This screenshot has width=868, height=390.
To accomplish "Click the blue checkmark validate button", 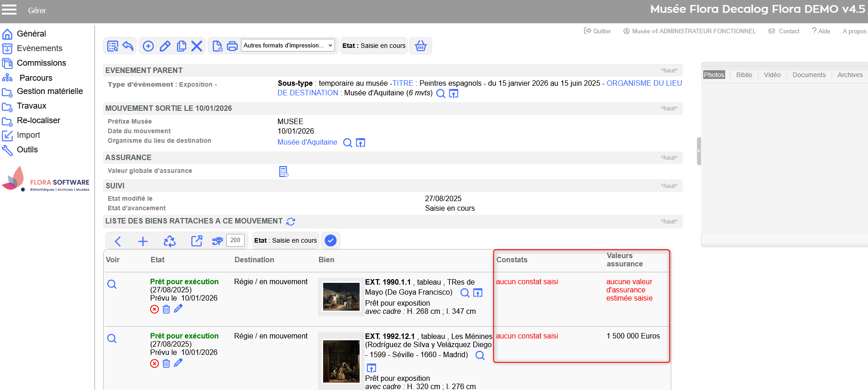I will click(330, 240).
